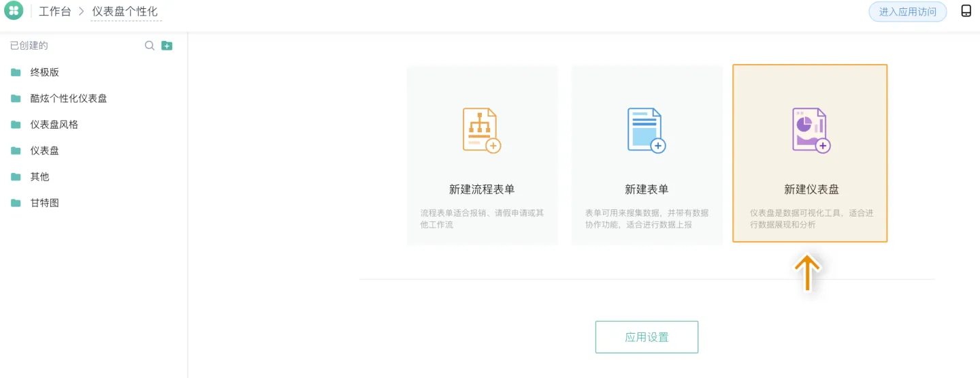Click the blue new form icon
Viewport: 980px width, 378px height.
646,130
